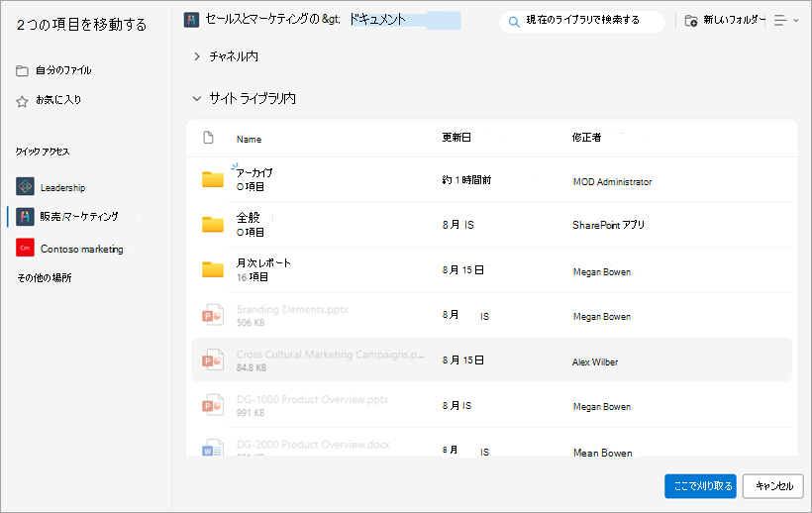Click the 現在のライブラリで検索する search field
This screenshot has height=513, width=812.
coord(582,22)
